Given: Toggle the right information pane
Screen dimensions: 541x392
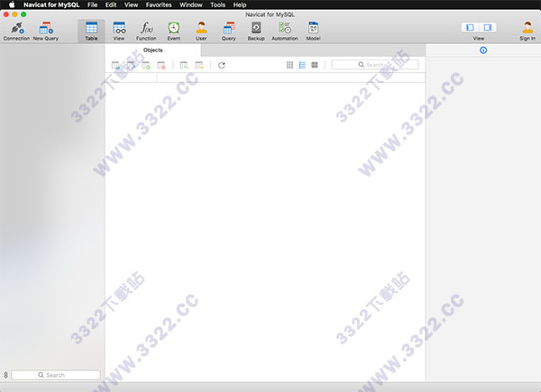Looking at the screenshot, I should [488, 27].
